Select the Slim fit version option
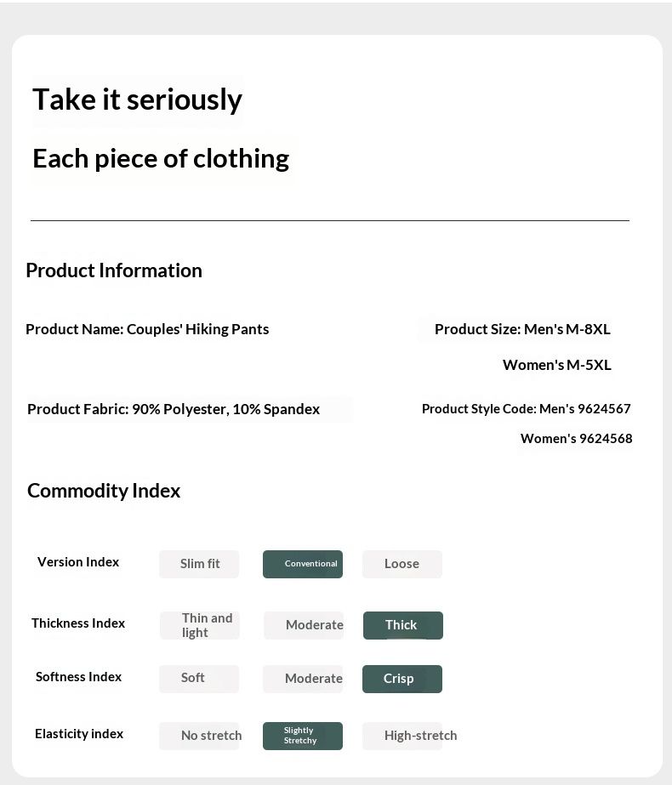This screenshot has height=785, width=672. tap(199, 564)
